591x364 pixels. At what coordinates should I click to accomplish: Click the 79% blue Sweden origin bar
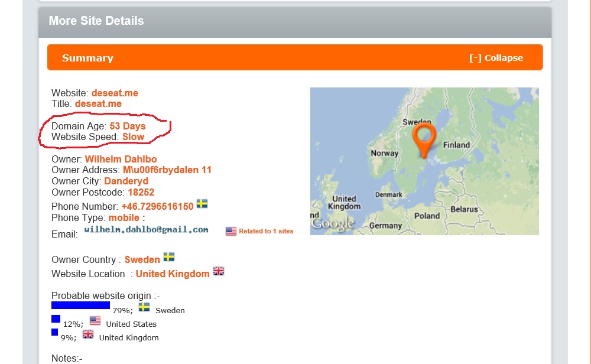(80, 305)
